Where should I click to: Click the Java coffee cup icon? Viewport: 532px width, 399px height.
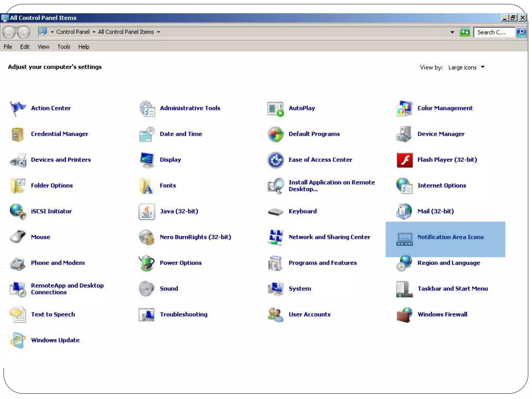[x=147, y=211]
